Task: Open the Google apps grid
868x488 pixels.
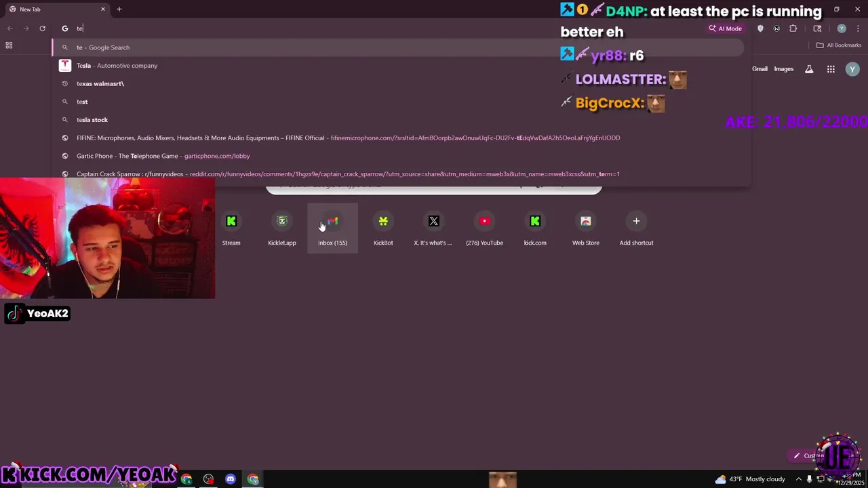Action: (x=831, y=69)
